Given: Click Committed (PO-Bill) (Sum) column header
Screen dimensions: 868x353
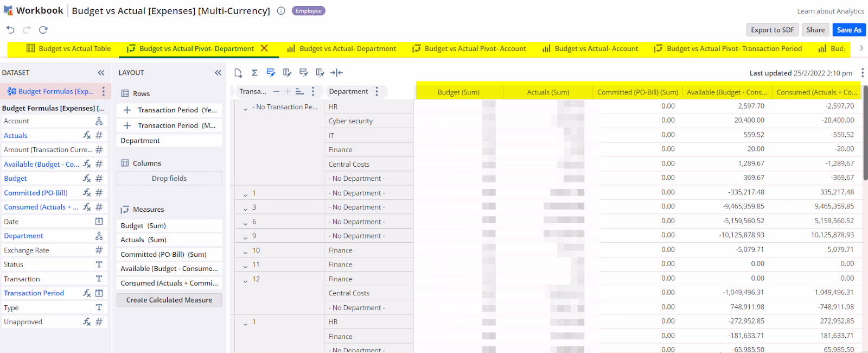Looking at the screenshot, I should tap(637, 92).
